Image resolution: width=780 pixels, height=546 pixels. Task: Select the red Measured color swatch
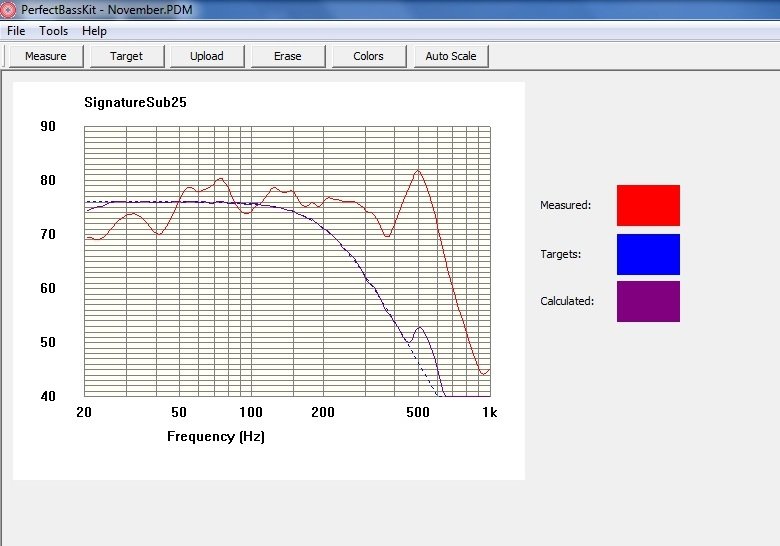point(648,205)
